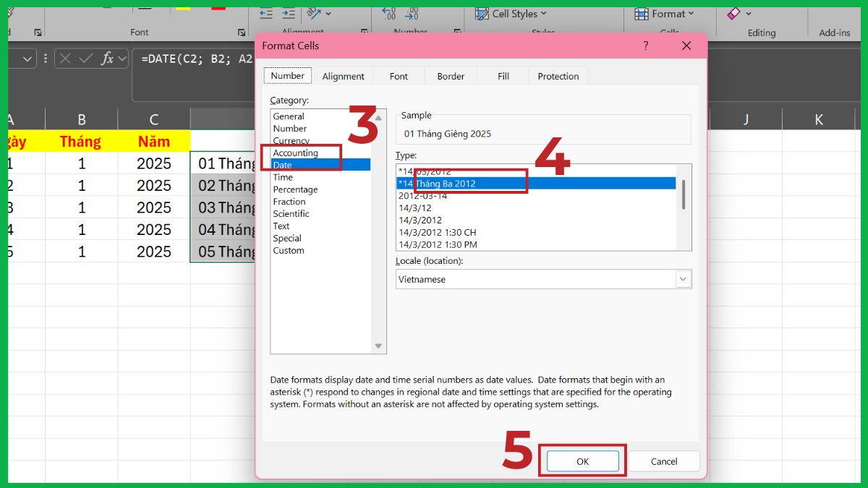
Task: Switch to the Protection tab
Action: [x=558, y=76]
